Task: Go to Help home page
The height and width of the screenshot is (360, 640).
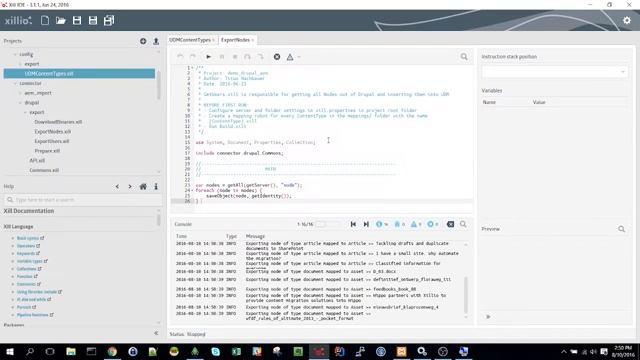Action: click(143, 187)
